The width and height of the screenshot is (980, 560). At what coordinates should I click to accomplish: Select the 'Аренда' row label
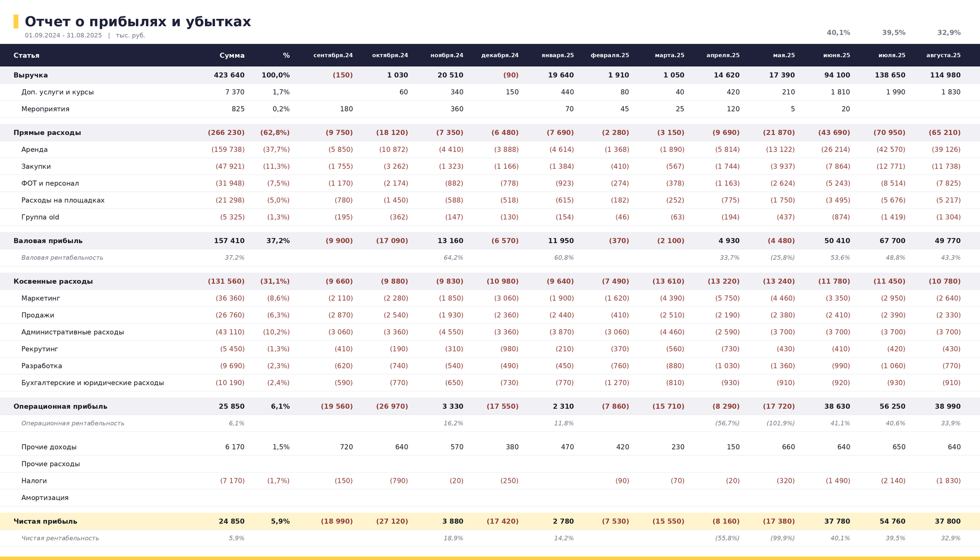(35, 150)
